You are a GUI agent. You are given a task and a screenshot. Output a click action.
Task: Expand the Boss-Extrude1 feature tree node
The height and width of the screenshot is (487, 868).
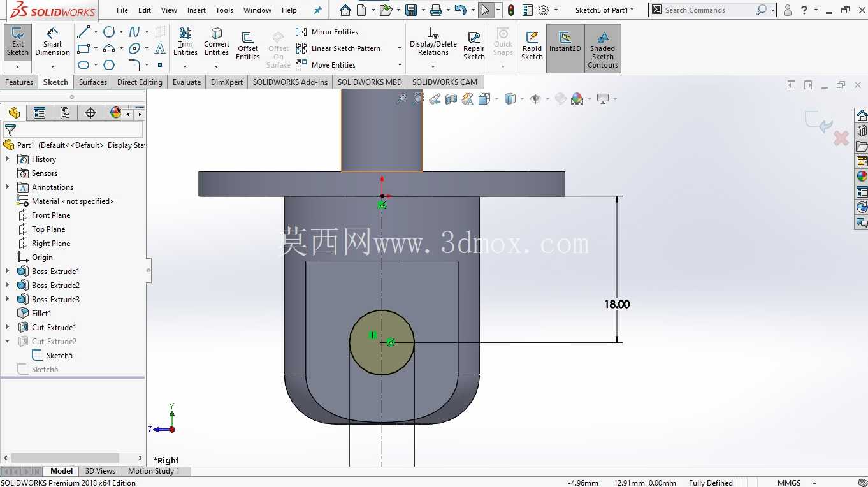pyautogui.click(x=8, y=272)
